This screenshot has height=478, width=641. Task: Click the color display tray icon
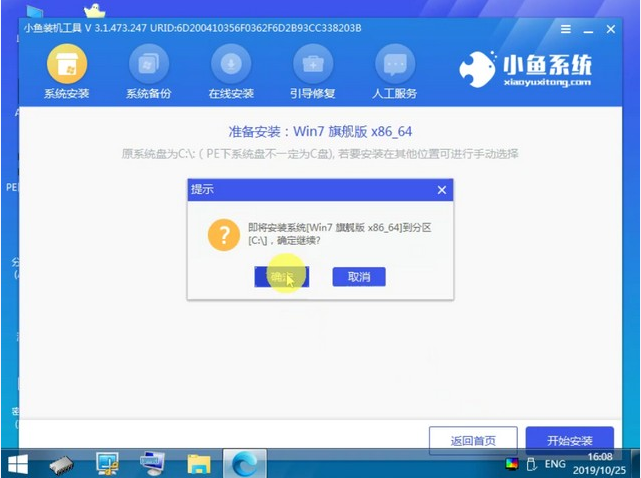pos(512,464)
